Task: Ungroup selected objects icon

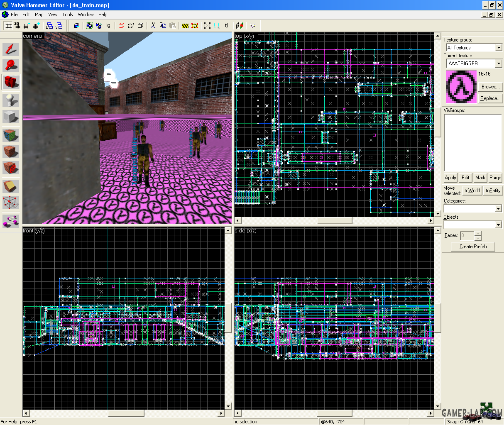Action: 98,26
